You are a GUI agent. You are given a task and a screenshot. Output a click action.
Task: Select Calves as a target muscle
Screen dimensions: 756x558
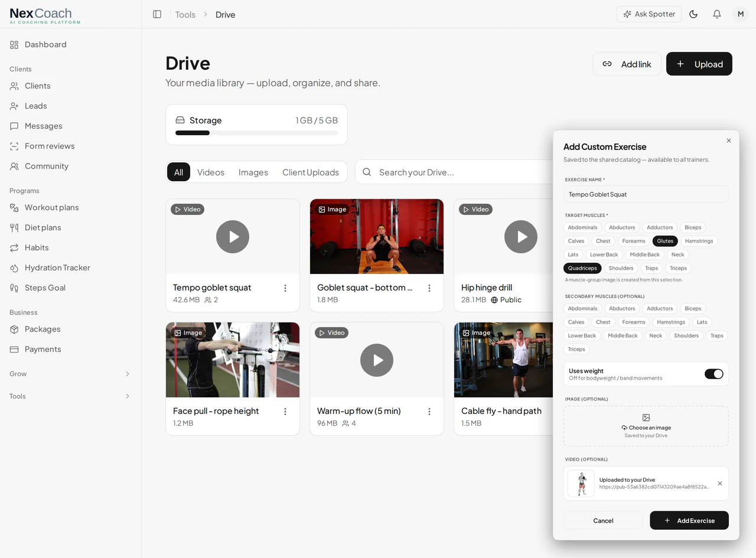click(x=576, y=241)
